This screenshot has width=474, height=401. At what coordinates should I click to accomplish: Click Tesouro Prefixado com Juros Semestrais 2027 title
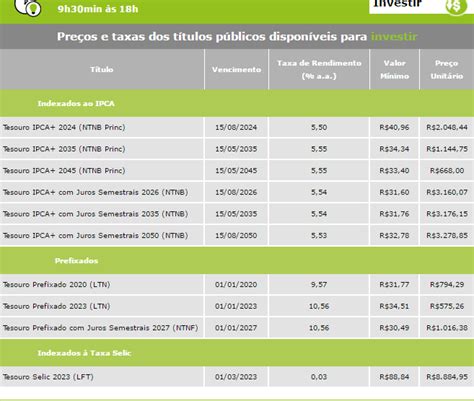100,328
